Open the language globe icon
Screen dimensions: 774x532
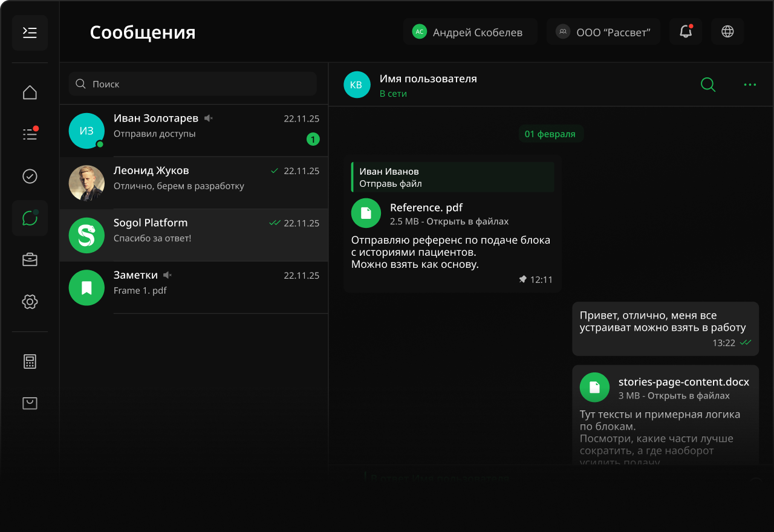(727, 32)
